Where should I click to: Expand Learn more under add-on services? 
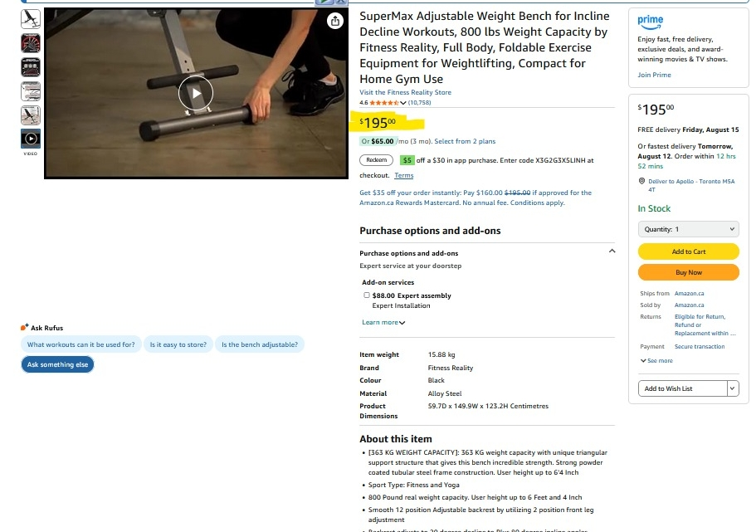(383, 322)
